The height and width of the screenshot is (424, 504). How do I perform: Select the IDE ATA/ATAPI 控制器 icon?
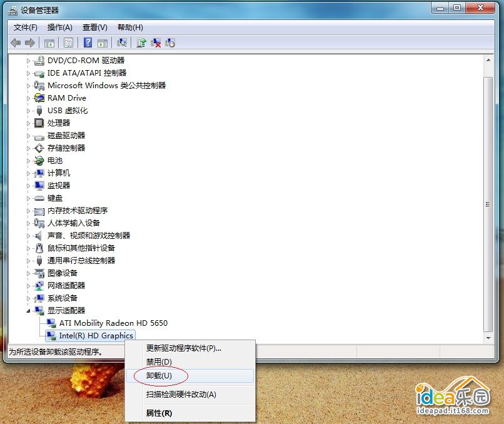[x=39, y=73]
